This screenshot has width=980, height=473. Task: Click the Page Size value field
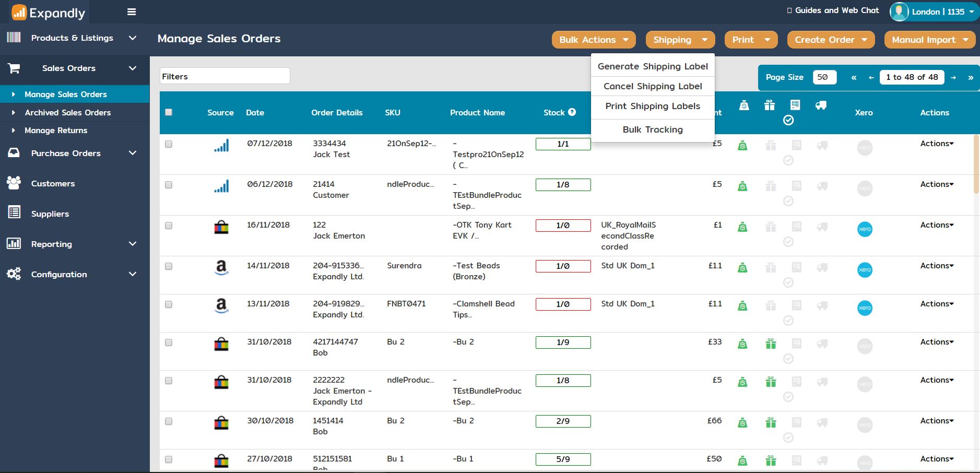pos(824,77)
